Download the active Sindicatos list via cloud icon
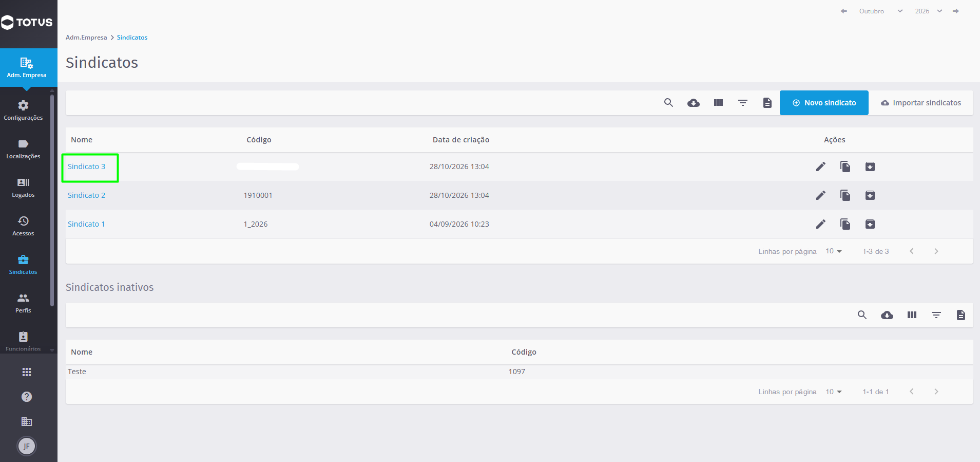This screenshot has height=462, width=980. (694, 103)
